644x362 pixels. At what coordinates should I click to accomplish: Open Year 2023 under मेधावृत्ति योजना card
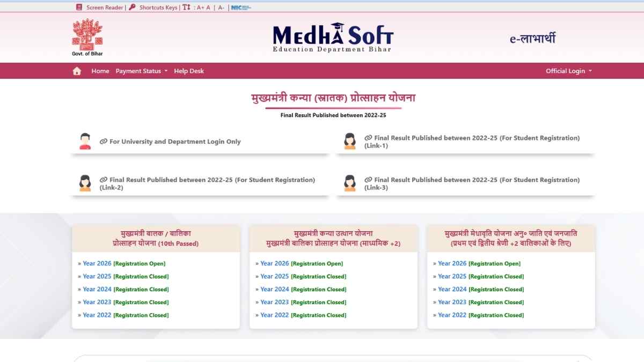tap(452, 302)
